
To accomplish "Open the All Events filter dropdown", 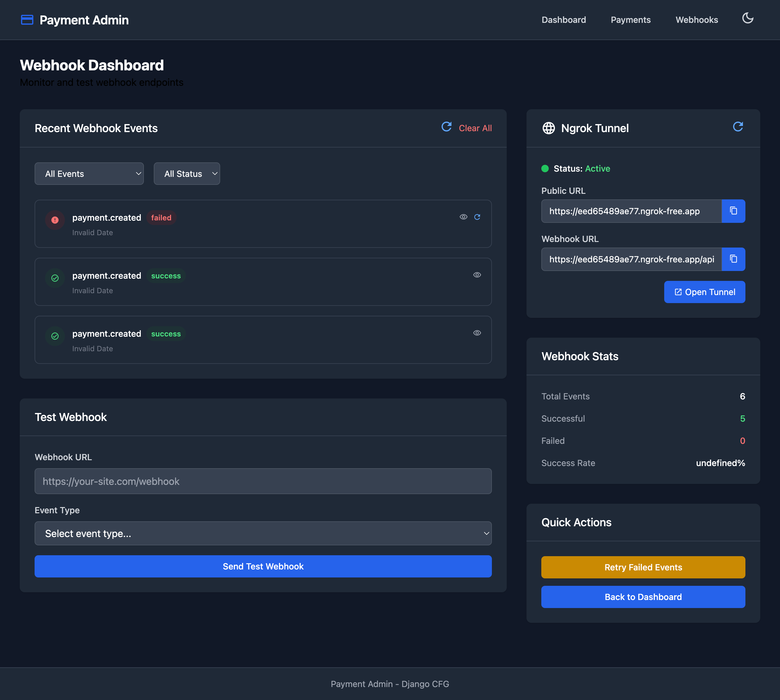I will pyautogui.click(x=89, y=173).
